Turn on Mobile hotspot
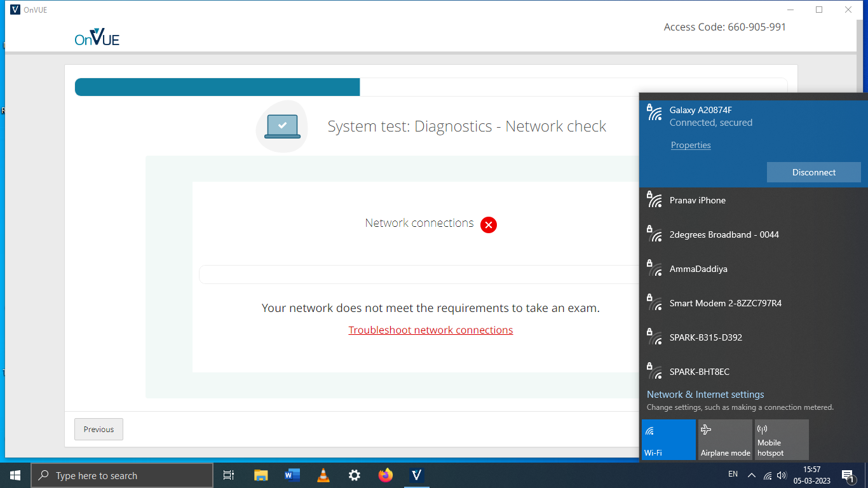This screenshot has height=488, width=868. point(781,439)
